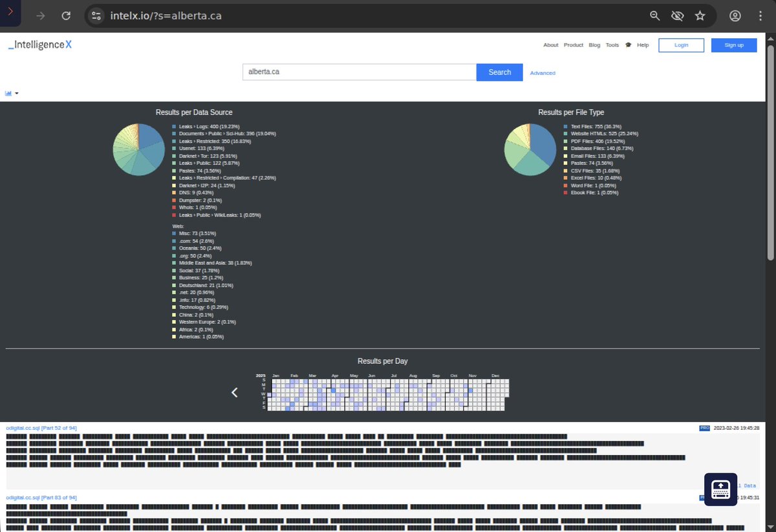776x532 pixels.
Task: Select file type entry 'Excel Files: 10 (0.48%)'
Action: 598,178
